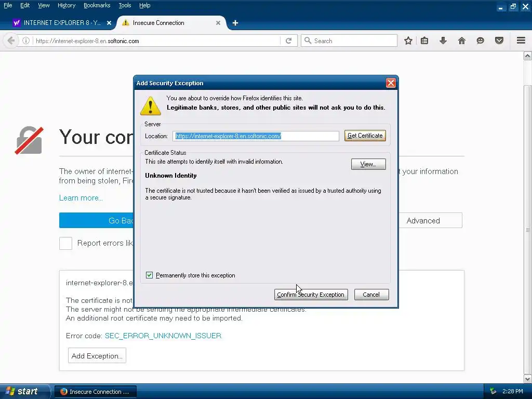The image size is (532, 399).
Task: Click the Unknown Identity heading text
Action: pyautogui.click(x=170, y=176)
